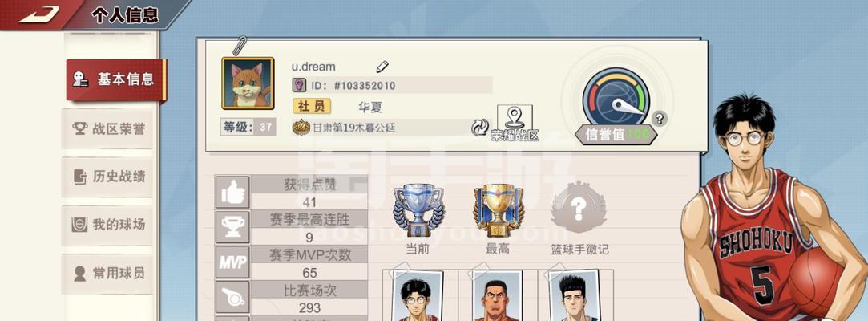Select the 最高 gold trophy badge
The width and height of the screenshot is (868, 321).
click(x=498, y=210)
